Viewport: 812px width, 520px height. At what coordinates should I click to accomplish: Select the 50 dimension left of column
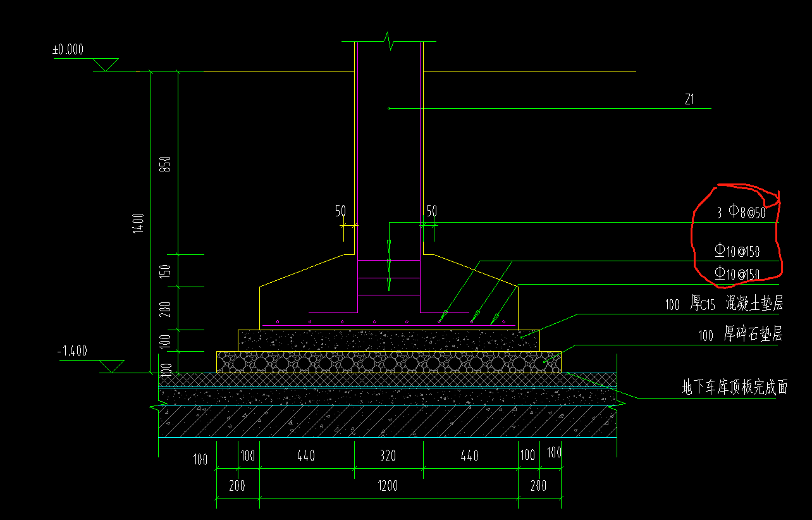(x=340, y=211)
